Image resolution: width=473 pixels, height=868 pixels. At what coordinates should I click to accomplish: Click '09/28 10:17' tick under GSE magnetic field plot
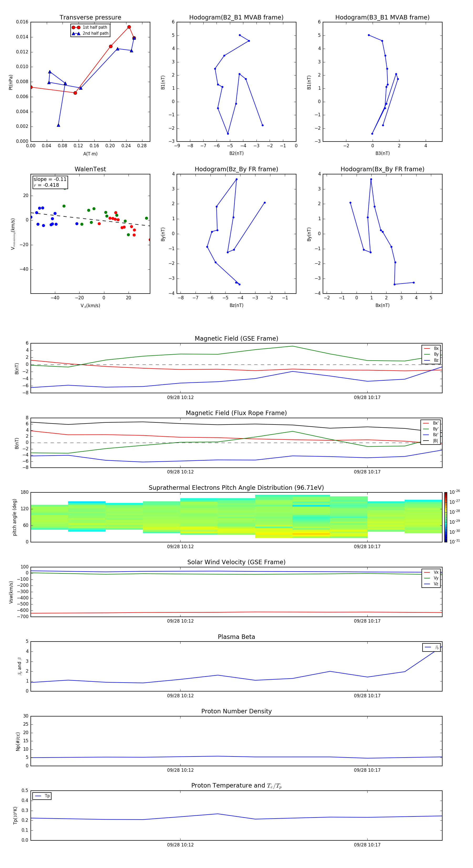(367, 398)
